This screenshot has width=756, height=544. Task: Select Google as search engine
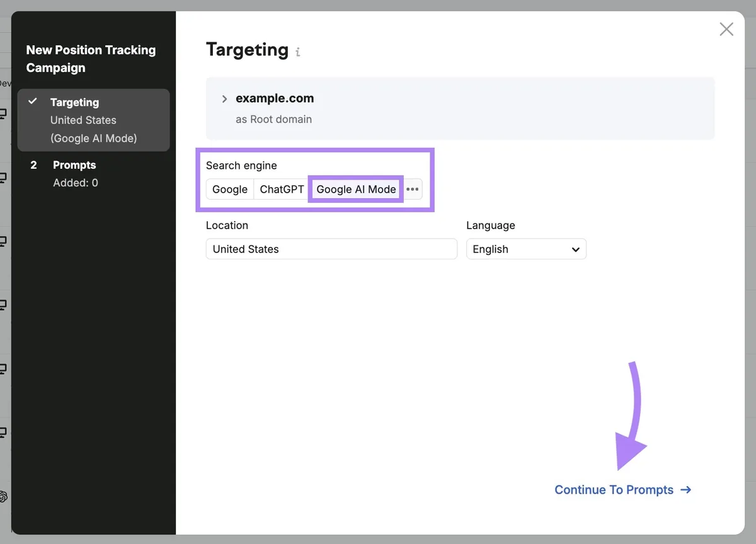coord(230,189)
